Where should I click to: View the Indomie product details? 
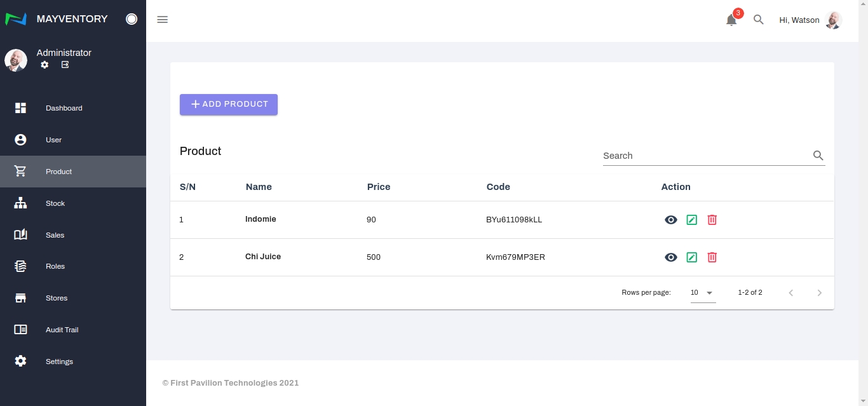coord(670,220)
